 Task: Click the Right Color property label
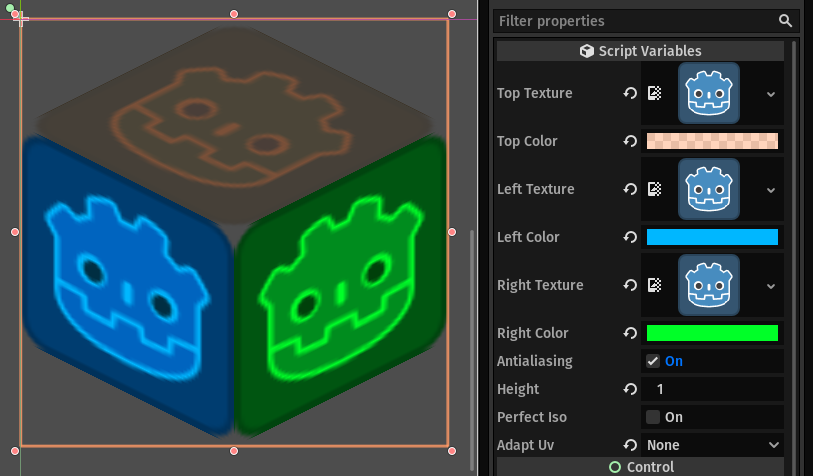[x=532, y=333]
